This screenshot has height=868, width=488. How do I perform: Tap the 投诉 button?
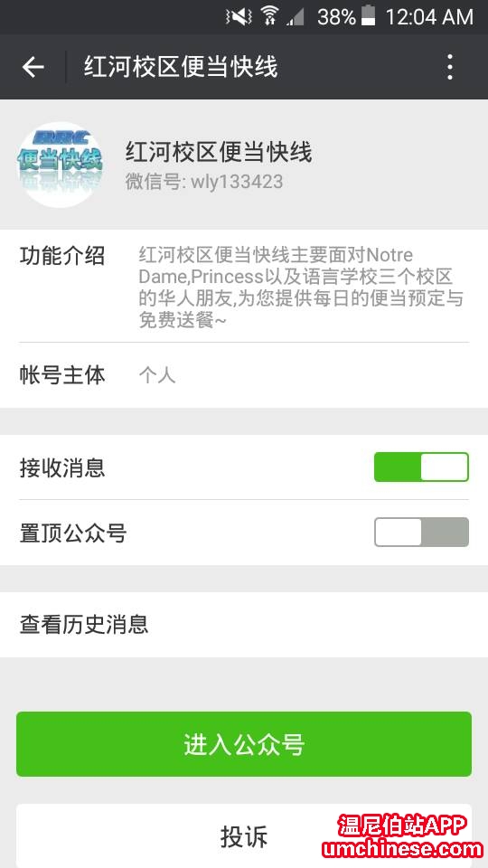pyautogui.click(x=244, y=835)
